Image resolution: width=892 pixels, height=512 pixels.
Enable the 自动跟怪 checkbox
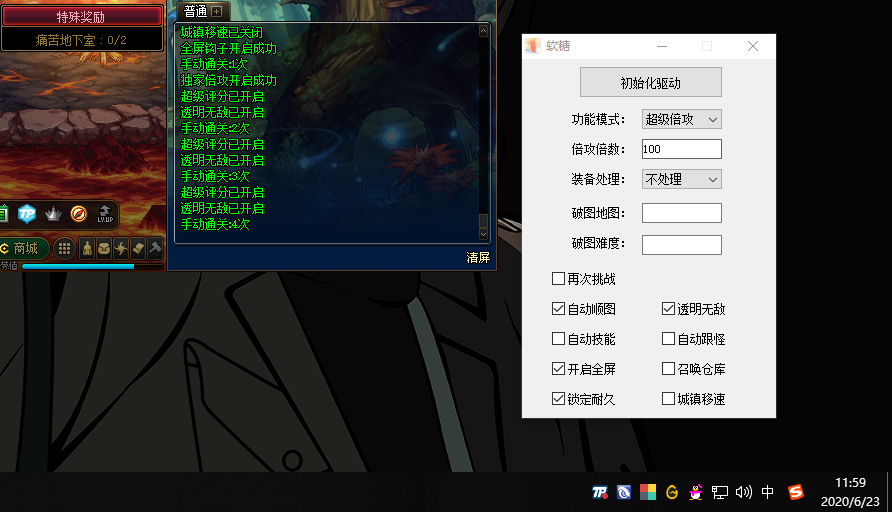coord(668,339)
